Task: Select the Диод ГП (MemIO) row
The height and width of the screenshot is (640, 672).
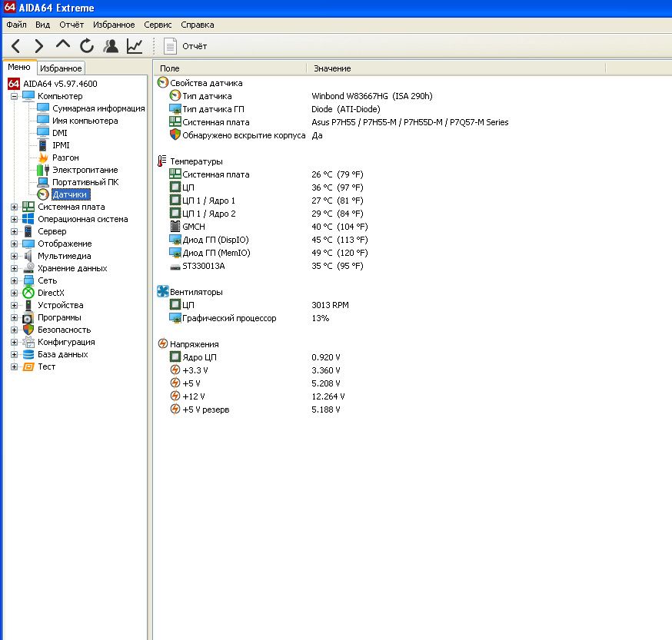Action: coord(268,253)
